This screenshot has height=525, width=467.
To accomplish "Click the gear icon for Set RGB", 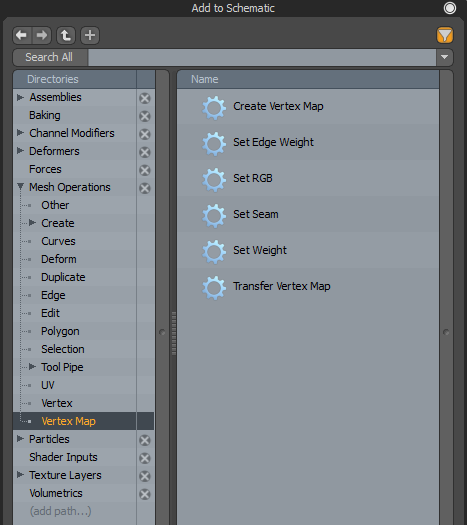I will 214,179.
